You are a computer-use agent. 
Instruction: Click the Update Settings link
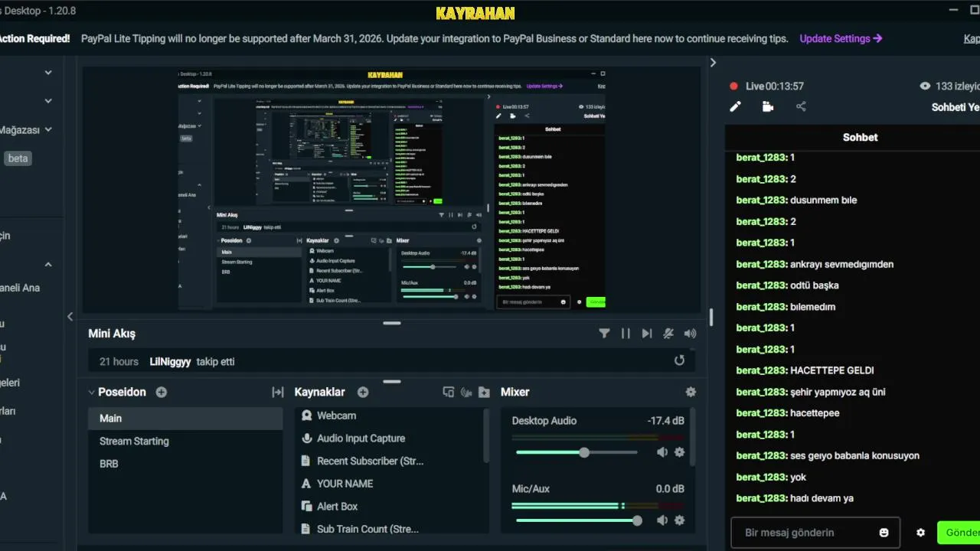tap(841, 38)
